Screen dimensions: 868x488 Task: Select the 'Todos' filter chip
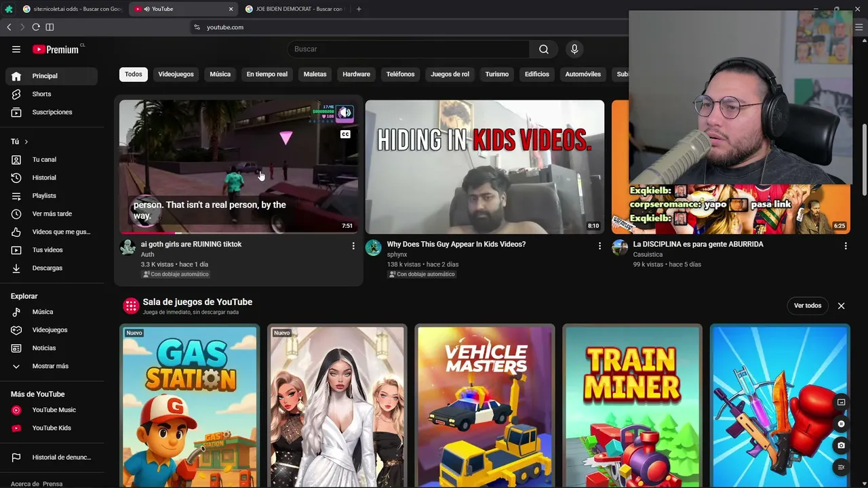tap(134, 74)
